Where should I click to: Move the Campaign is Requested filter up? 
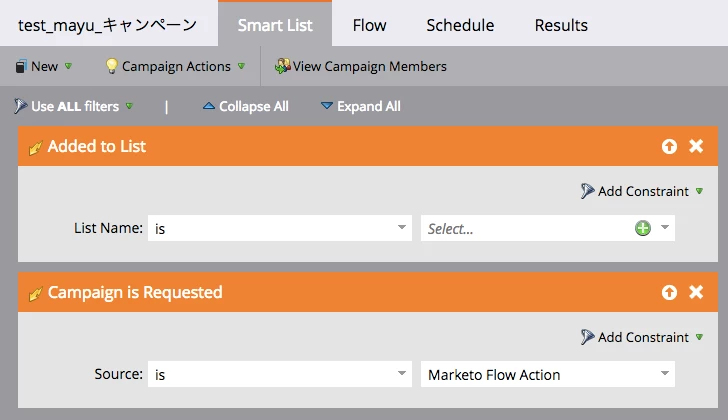click(x=669, y=292)
